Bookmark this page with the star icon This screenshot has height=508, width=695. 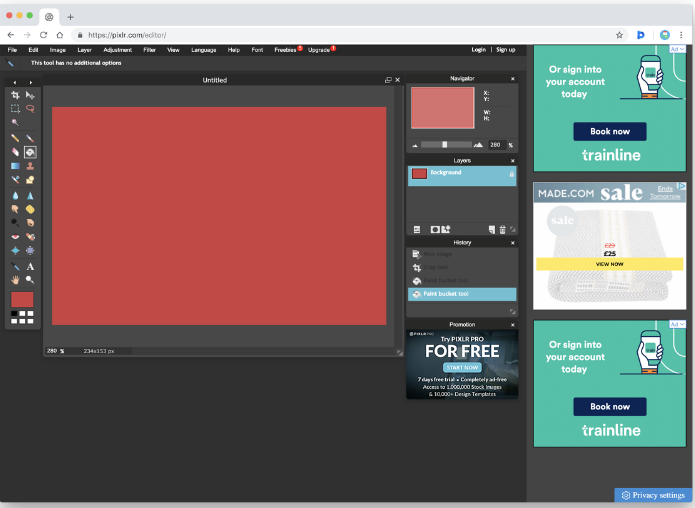619,34
